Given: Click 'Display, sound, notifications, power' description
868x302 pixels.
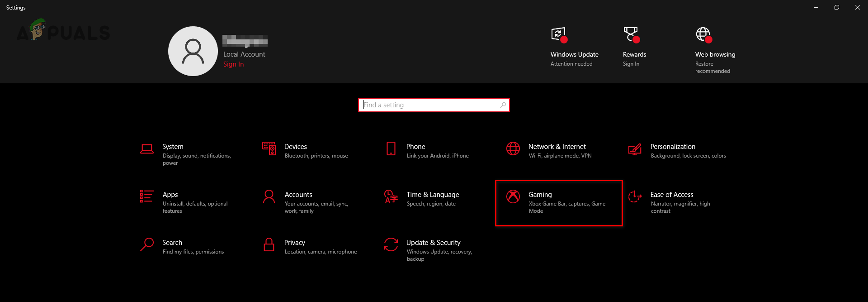Looking at the screenshot, I should tap(197, 159).
